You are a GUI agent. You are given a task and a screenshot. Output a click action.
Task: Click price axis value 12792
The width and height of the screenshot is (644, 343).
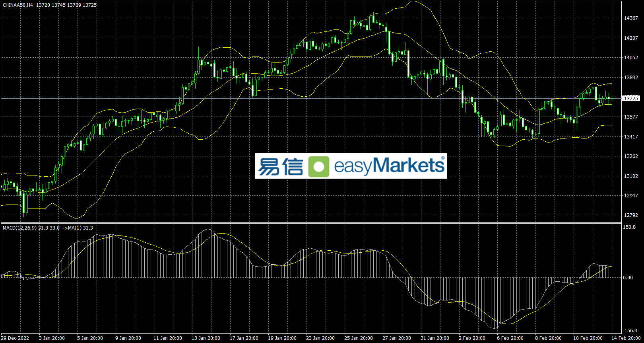(631, 215)
